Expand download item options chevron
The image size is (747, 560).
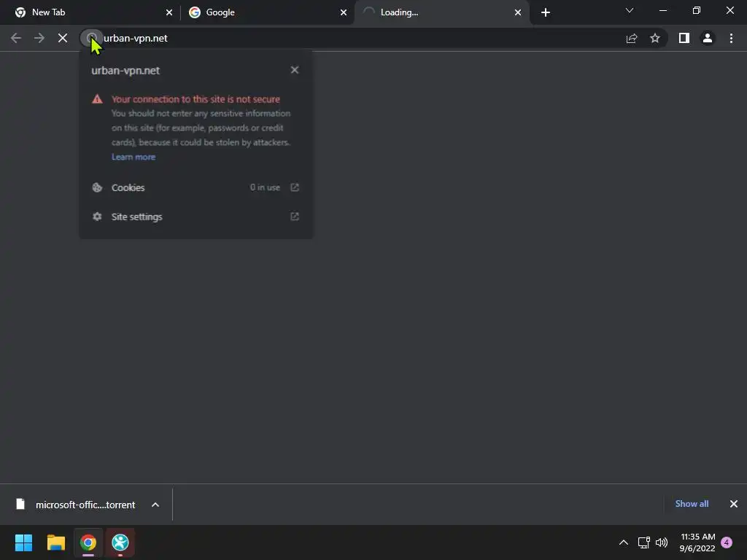(155, 505)
